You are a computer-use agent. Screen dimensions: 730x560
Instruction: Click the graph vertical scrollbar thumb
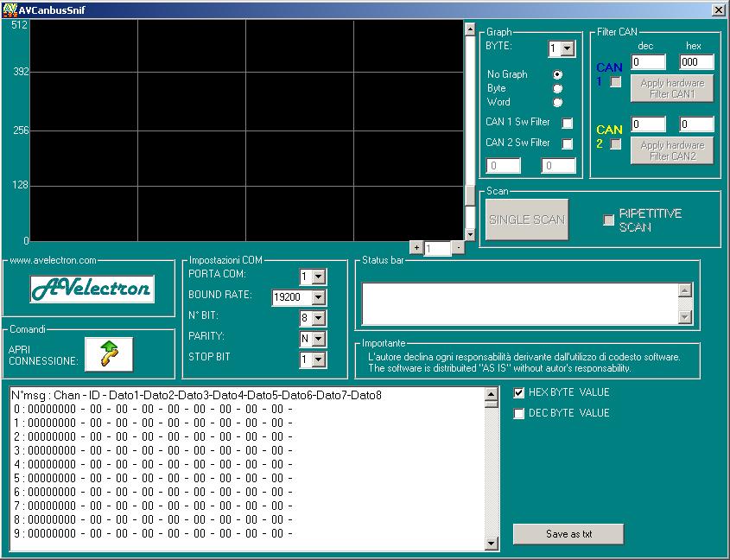point(470,195)
